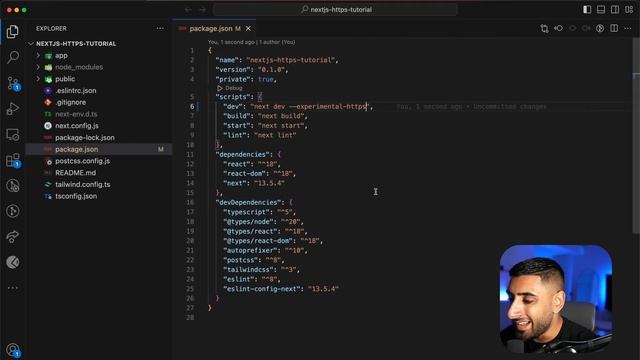Customize layout icon in title bar

[629, 9]
